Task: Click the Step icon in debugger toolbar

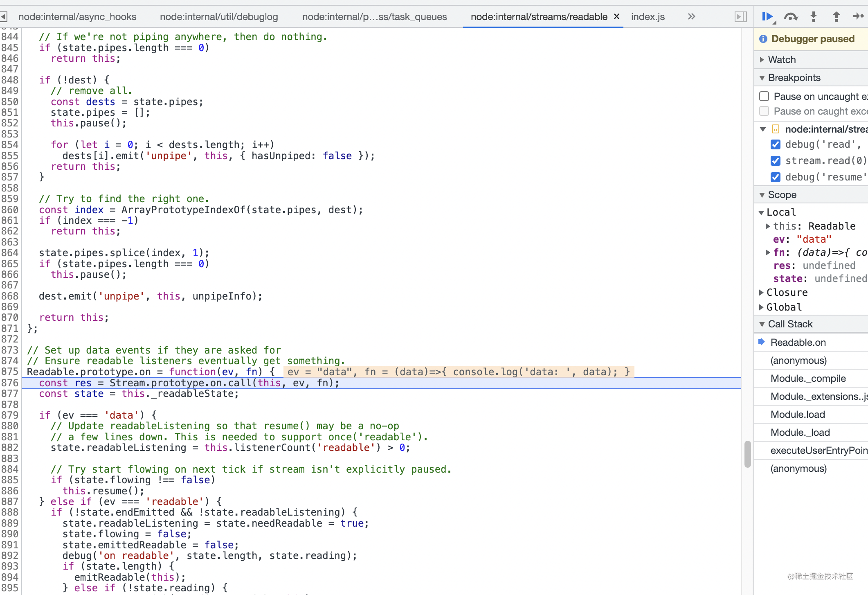Action: point(858,16)
